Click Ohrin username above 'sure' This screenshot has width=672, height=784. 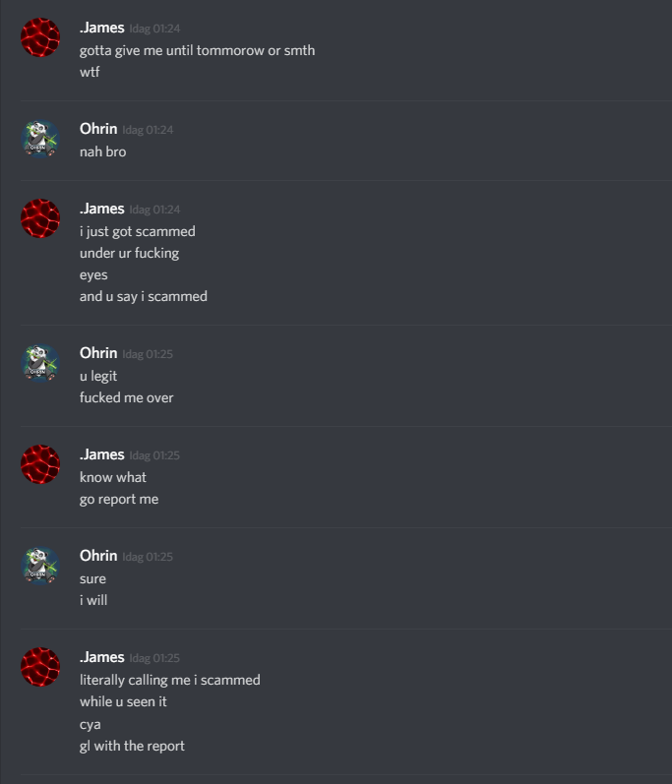pyautogui.click(x=98, y=556)
